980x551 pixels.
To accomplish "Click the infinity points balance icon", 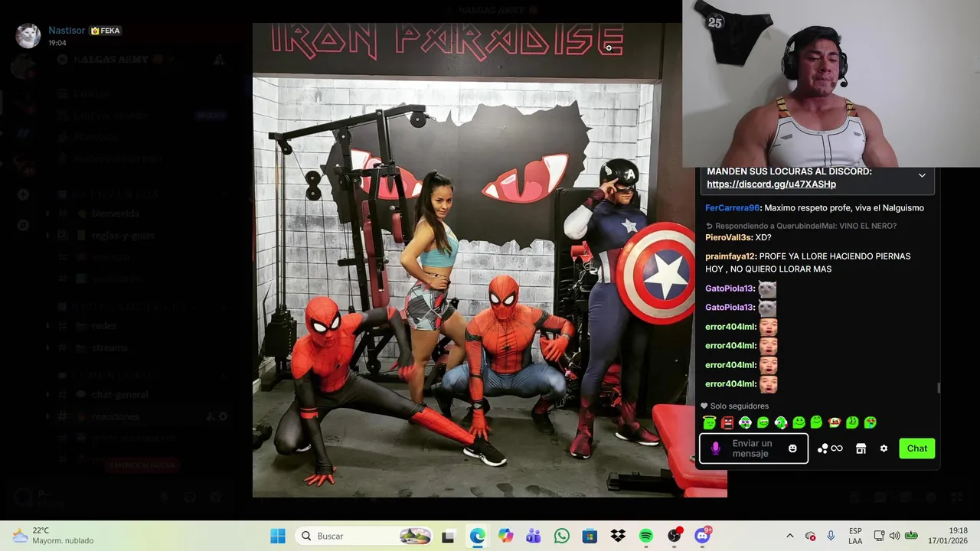I will pos(837,448).
